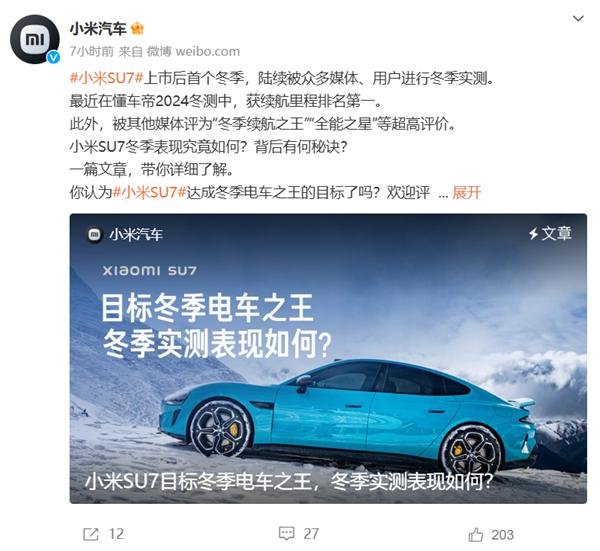Click the 7小时前 timestamp
This screenshot has height=551, width=600.
pos(92,51)
